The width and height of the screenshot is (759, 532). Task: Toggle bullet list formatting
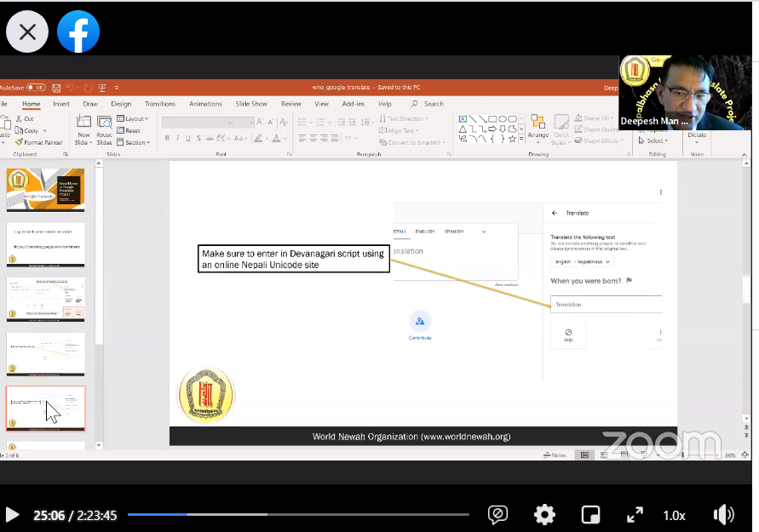click(x=304, y=122)
